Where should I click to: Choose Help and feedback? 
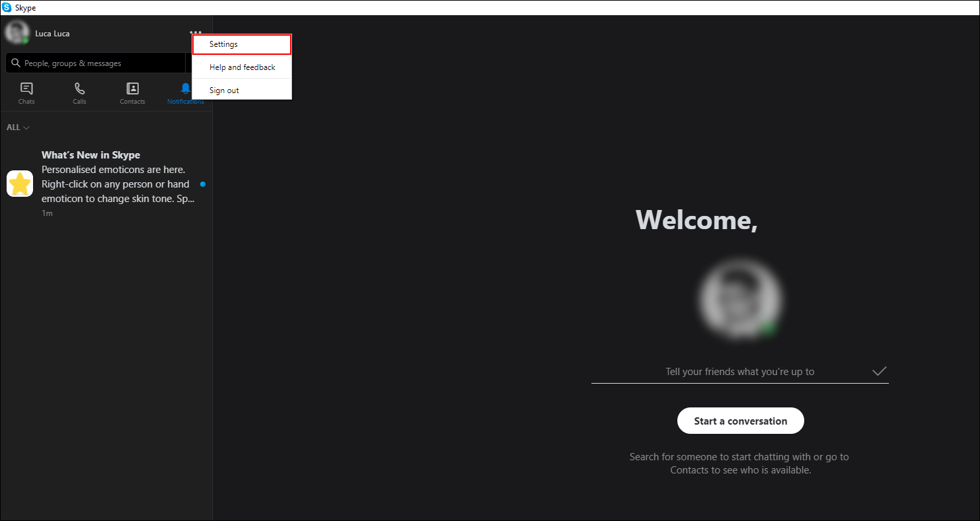[242, 67]
